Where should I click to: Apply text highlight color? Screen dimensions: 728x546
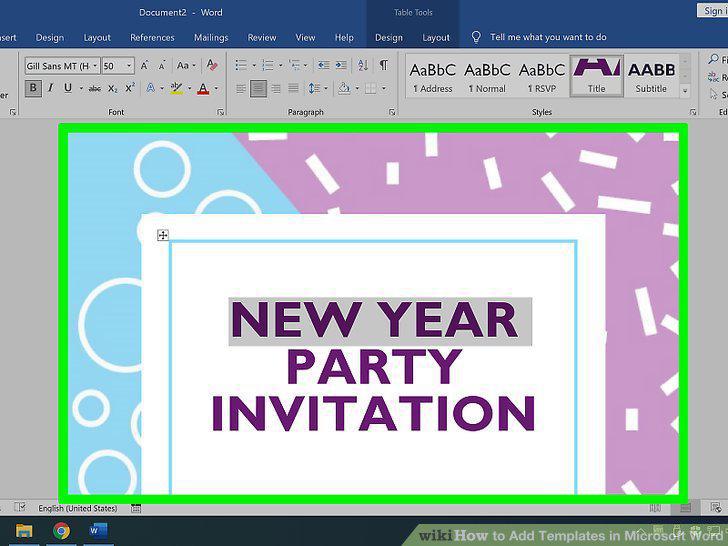click(x=176, y=88)
